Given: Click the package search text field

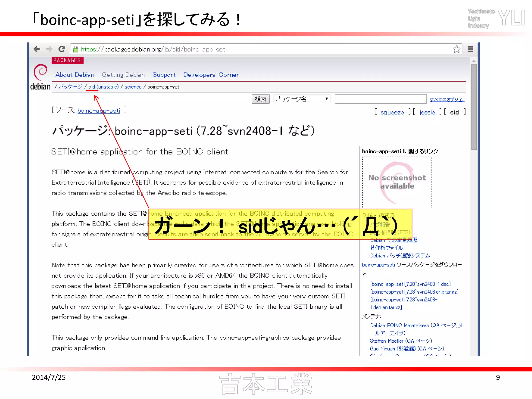Looking at the screenshot, I should coord(381,99).
